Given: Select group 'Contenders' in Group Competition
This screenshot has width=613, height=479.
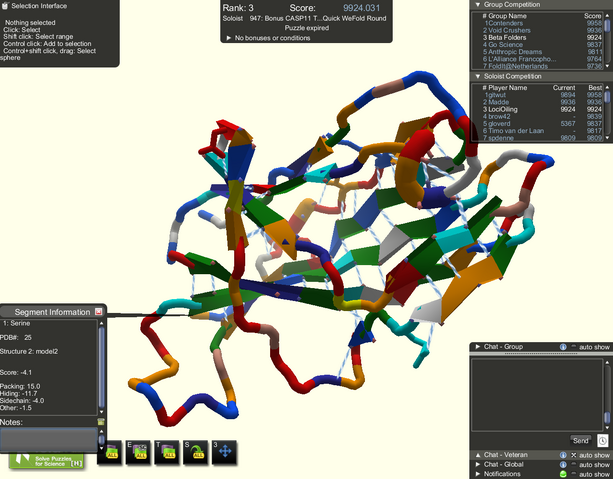Looking at the screenshot, I should pyautogui.click(x=504, y=23).
